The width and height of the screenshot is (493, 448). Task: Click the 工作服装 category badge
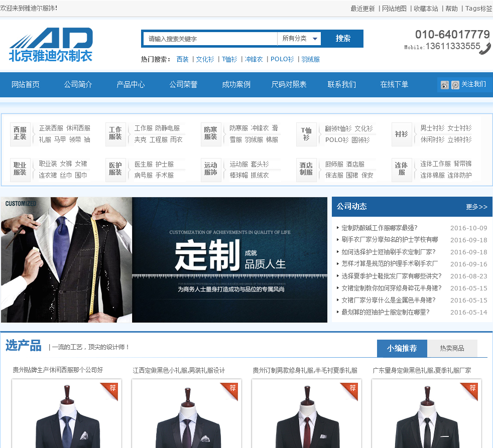click(115, 134)
